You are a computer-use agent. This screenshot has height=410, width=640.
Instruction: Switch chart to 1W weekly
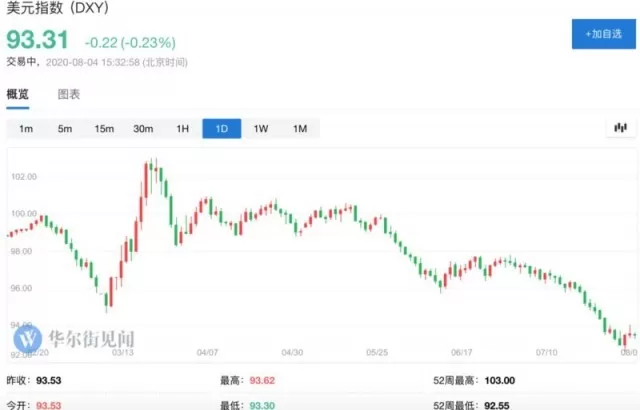[261, 129]
